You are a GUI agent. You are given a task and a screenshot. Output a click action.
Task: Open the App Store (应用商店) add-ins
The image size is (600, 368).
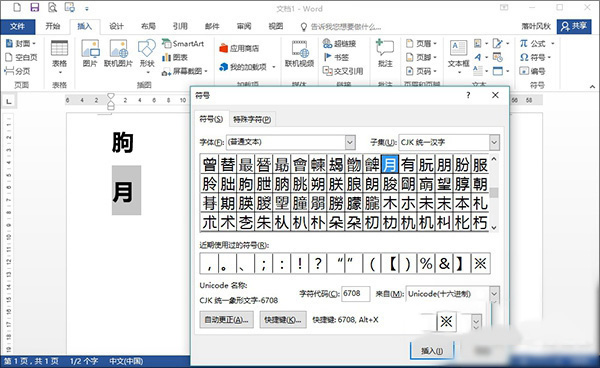[239, 48]
